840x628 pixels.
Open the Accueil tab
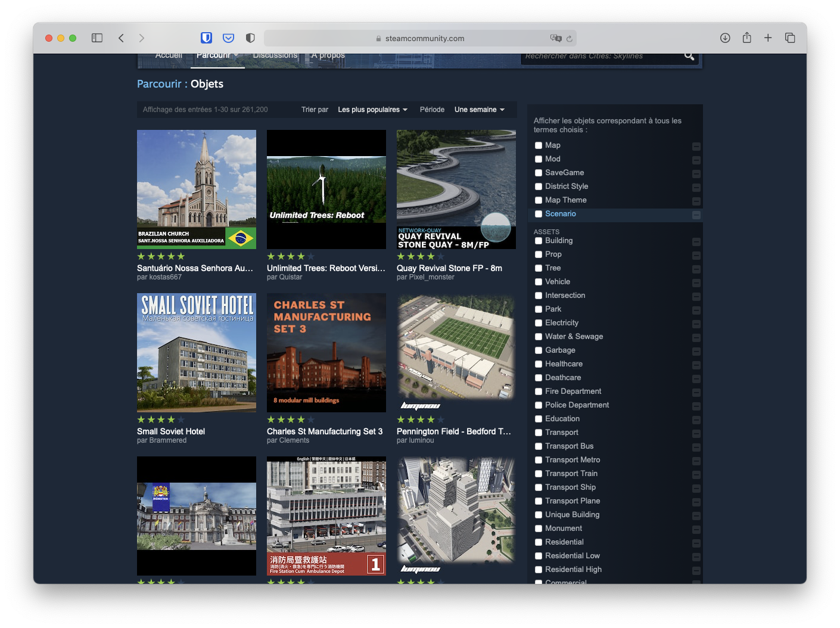click(169, 55)
